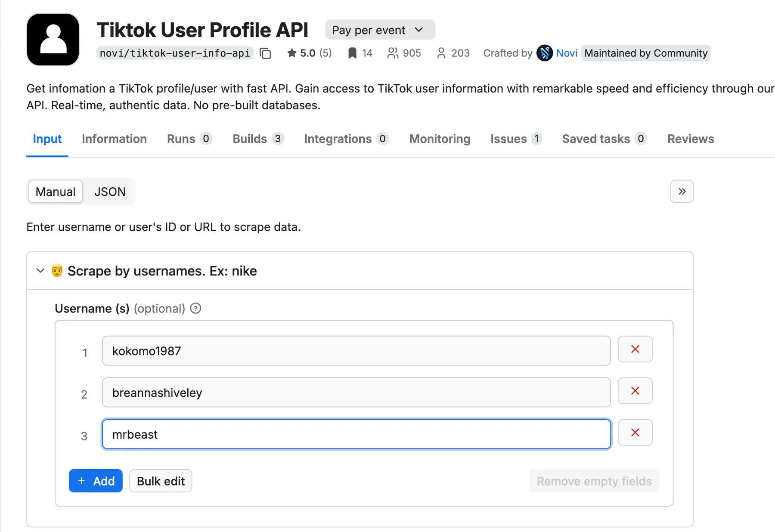The height and width of the screenshot is (532, 775).
Task: Collapse the Scrape by usernames section
Action: pos(40,271)
